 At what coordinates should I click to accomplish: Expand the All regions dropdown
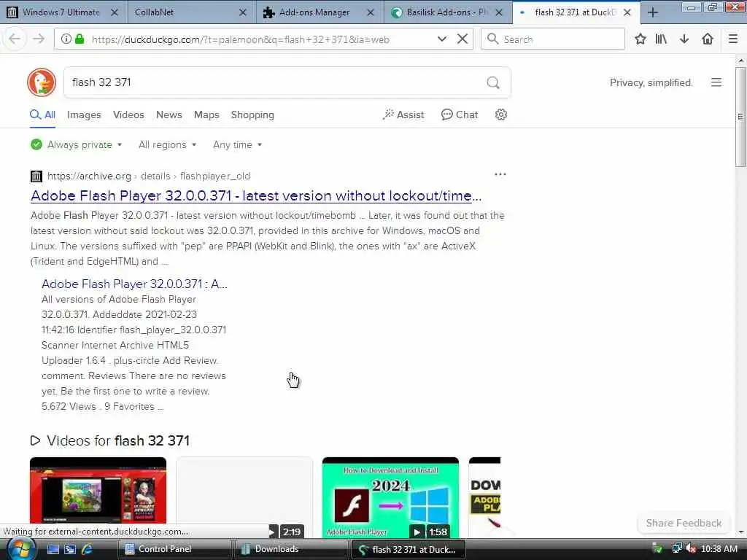click(x=167, y=145)
